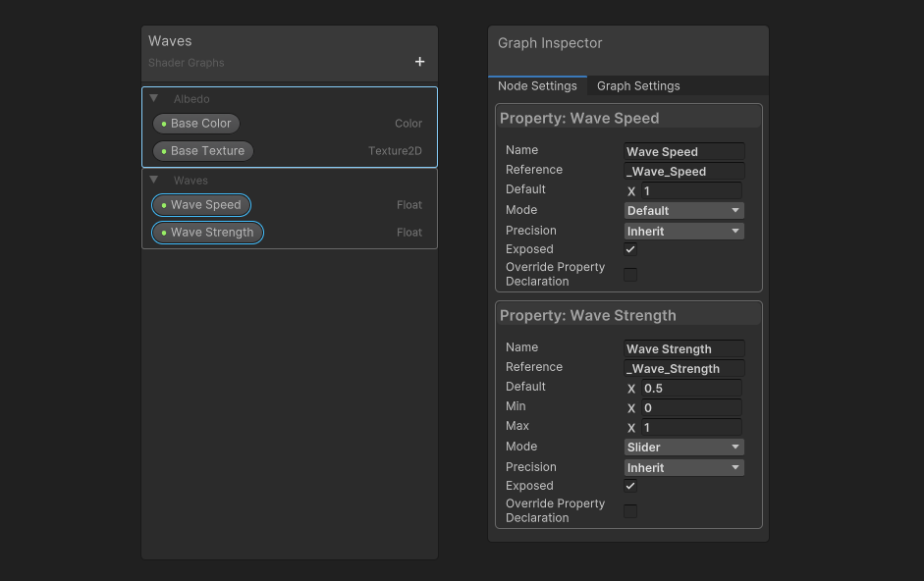
Task: Open the Mode dropdown set to Default
Action: tap(683, 210)
